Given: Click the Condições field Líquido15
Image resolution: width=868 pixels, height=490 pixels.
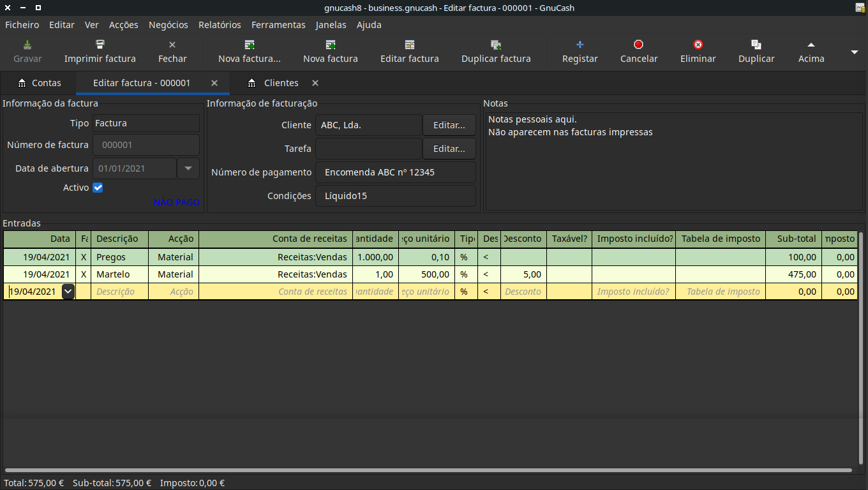Looking at the screenshot, I should [x=396, y=196].
